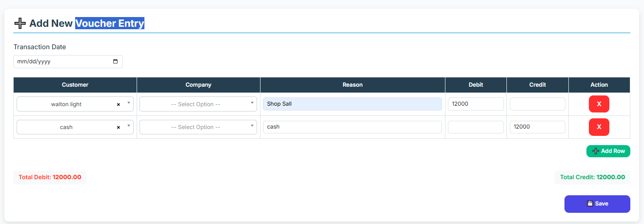This screenshot has width=644, height=224.
Task: Remove the cash row using red X
Action: click(599, 127)
